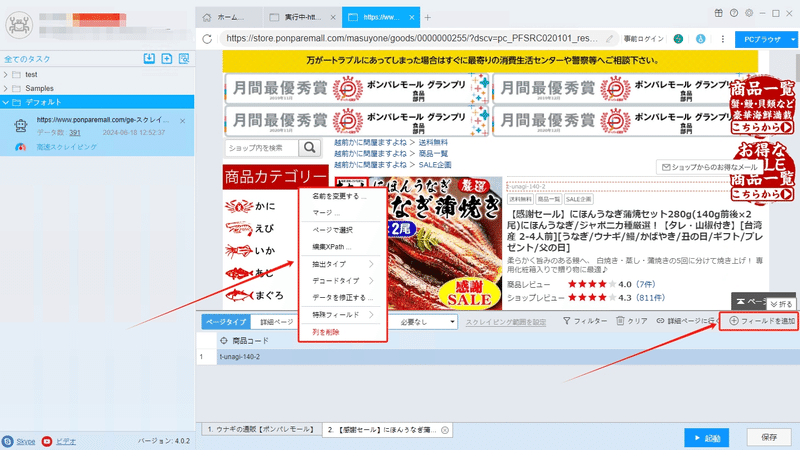The image size is (800, 450).
Task: Click the crab avatar profile icon
Action: coord(19,24)
